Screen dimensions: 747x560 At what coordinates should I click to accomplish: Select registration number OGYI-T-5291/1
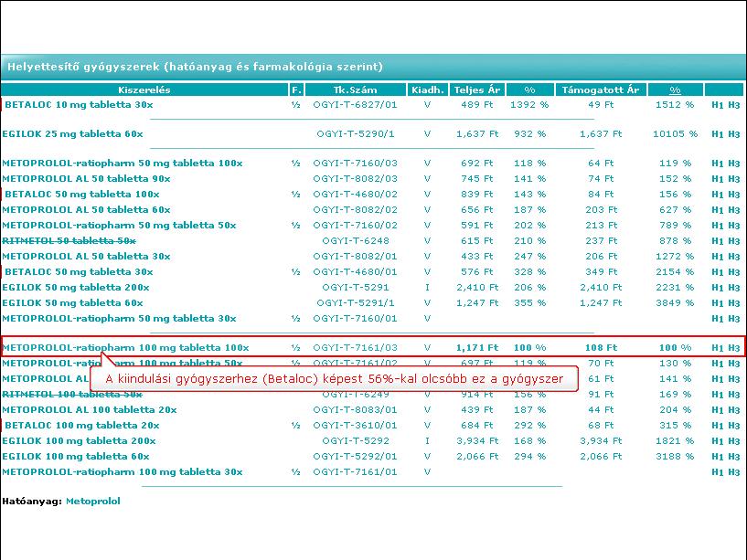(356, 303)
